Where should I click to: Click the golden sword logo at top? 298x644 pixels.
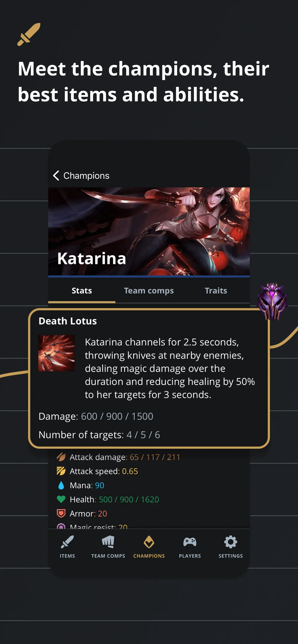click(29, 34)
